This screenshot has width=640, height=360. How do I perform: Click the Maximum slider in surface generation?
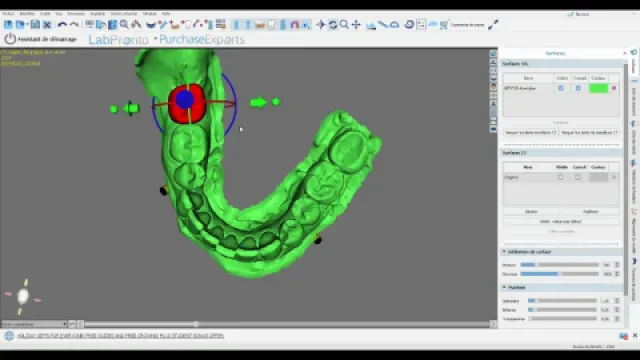(x=560, y=274)
